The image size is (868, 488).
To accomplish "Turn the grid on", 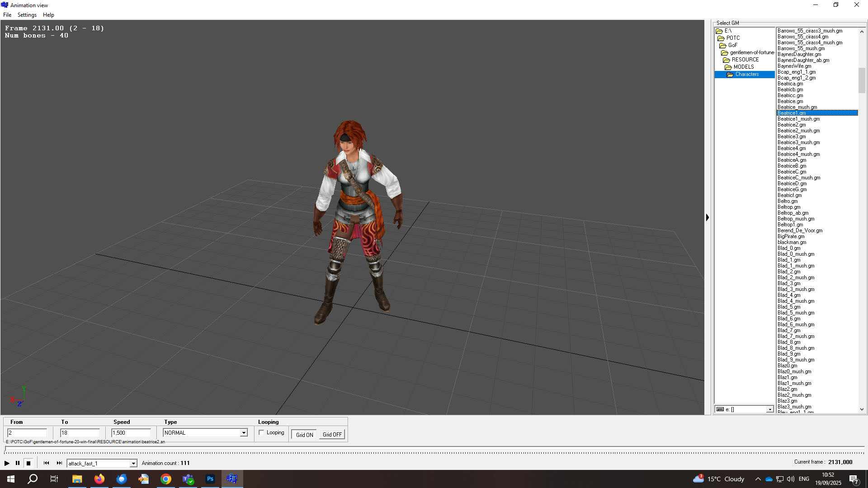I will point(304,435).
